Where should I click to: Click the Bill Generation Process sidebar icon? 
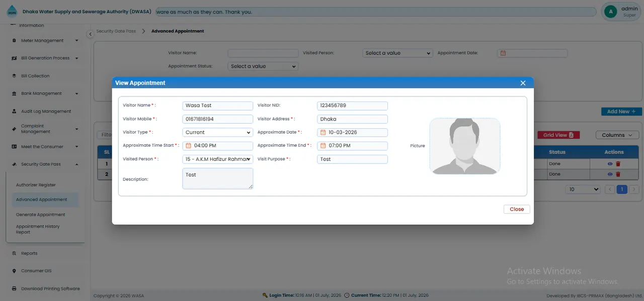14,58
